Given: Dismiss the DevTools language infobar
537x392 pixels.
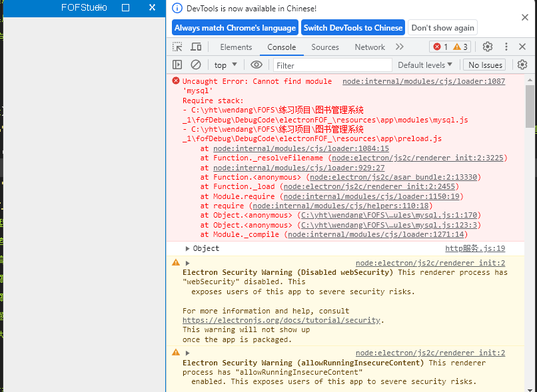Looking at the screenshot, I should click(x=524, y=17).
